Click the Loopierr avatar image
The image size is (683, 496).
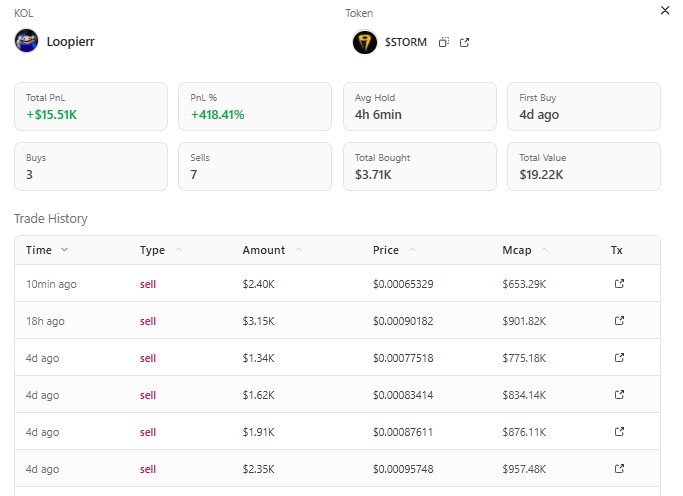click(x=26, y=41)
